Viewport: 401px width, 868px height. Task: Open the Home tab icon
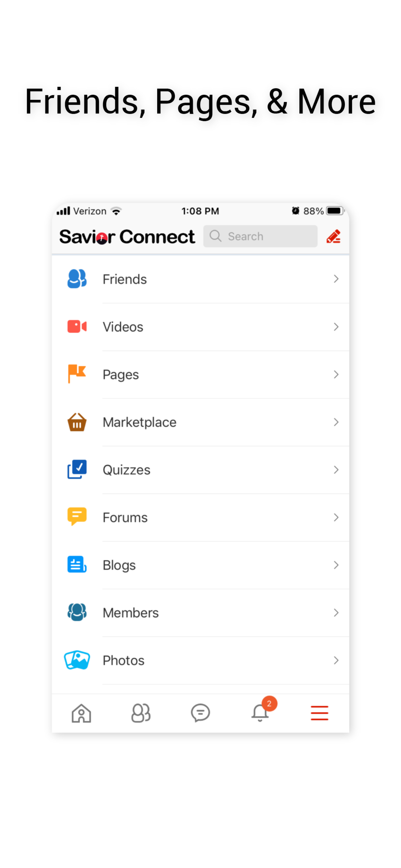click(x=81, y=713)
